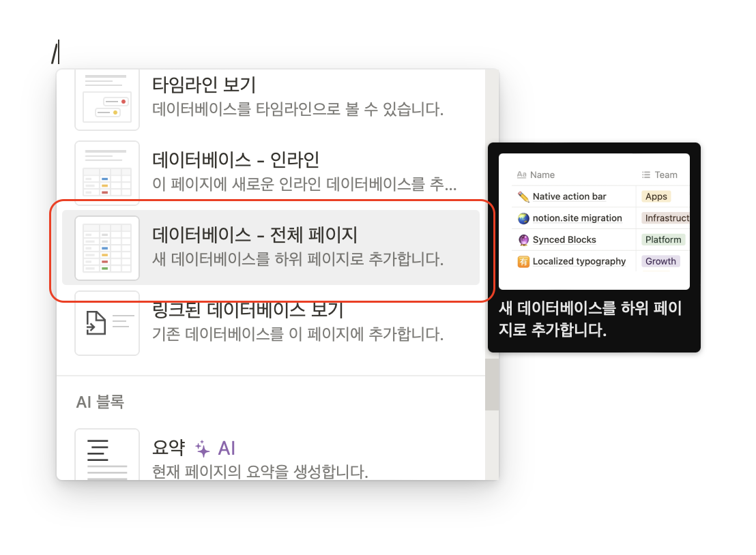Click the linked database page-arrow icon
The image size is (756, 555).
point(107,322)
